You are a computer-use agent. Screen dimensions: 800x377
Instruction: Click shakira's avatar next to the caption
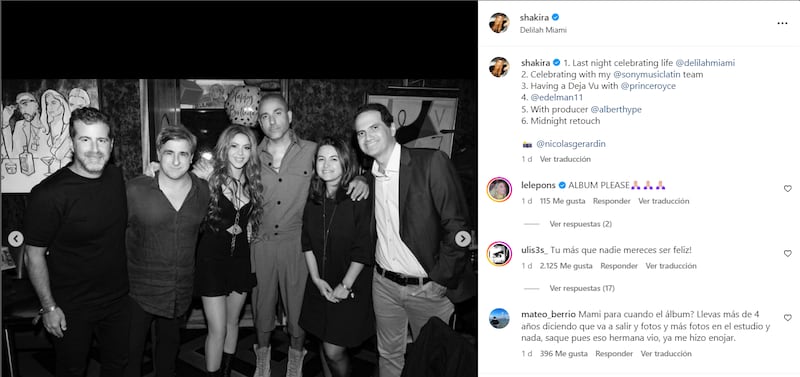(x=499, y=67)
